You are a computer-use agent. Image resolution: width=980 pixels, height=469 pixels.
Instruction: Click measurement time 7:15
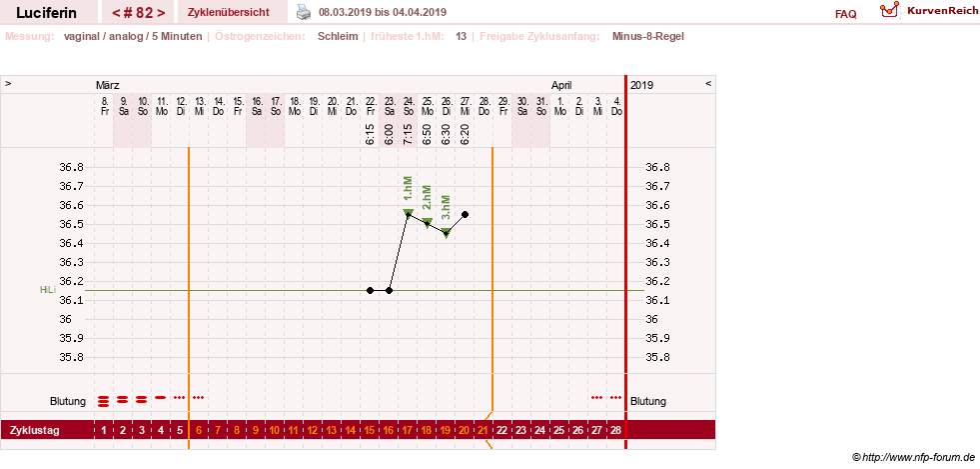409,134
